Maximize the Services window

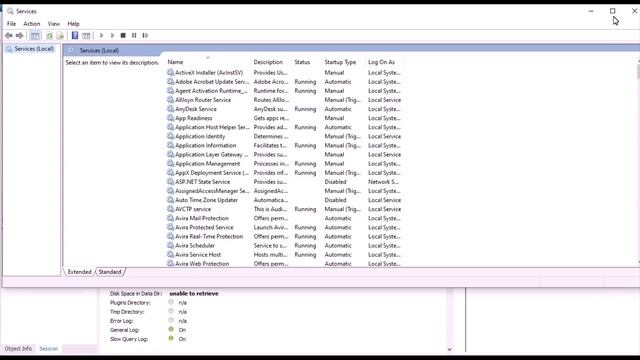(613, 11)
